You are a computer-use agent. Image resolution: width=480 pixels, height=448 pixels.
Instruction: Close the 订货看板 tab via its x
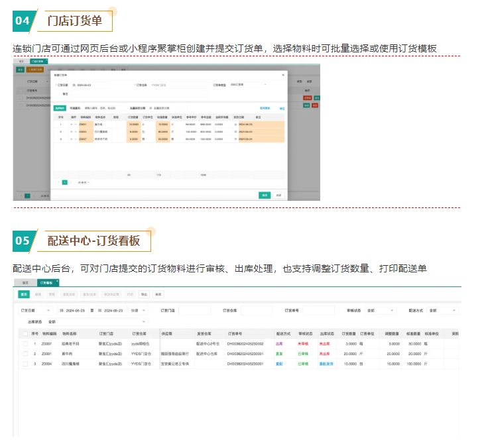57,281
